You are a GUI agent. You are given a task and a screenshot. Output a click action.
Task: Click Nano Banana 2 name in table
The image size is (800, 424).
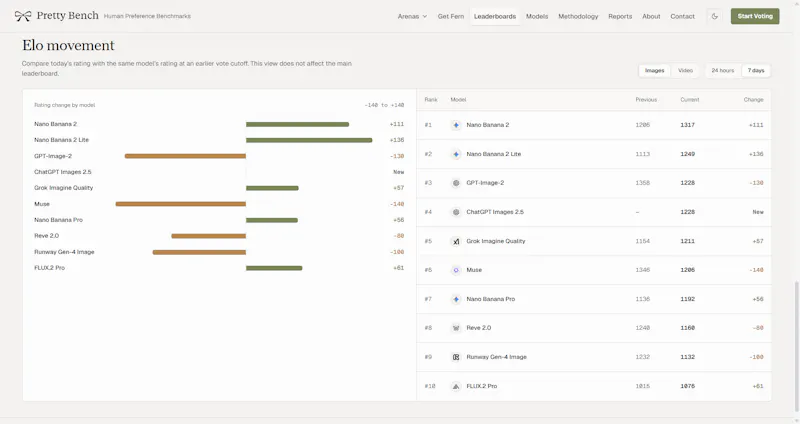point(488,125)
